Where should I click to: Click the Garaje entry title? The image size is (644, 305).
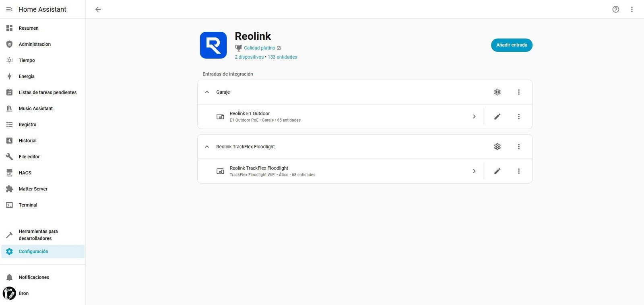[223, 92]
